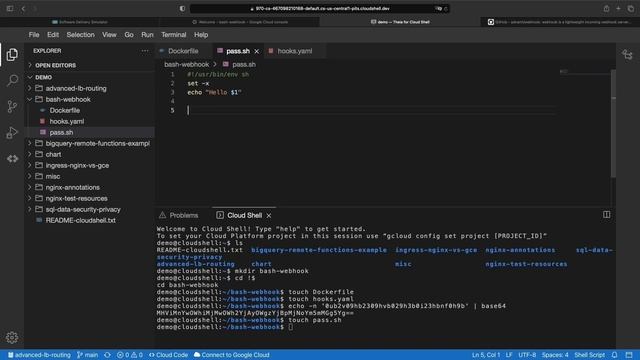Open the Run menu
640x360 pixels.
coord(147,35)
